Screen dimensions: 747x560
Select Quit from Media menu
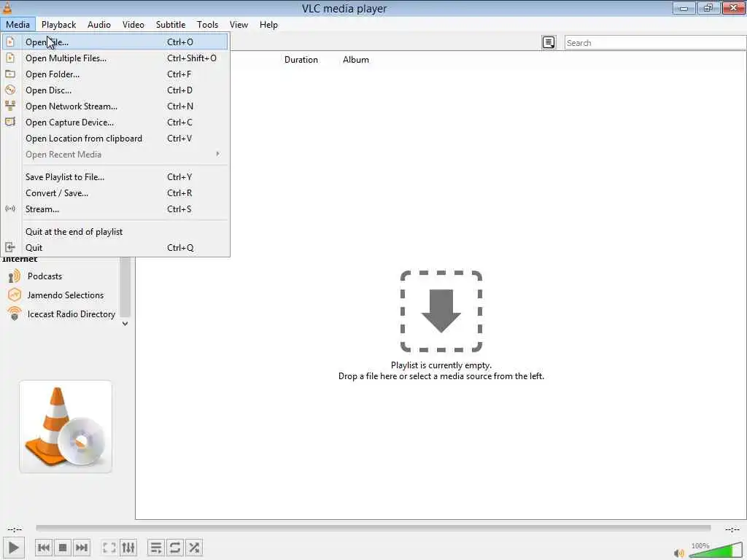tap(115, 248)
